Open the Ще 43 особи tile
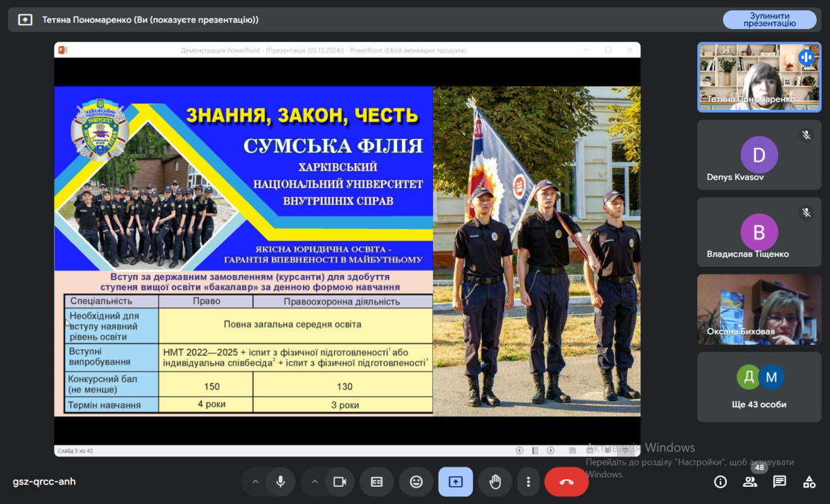The height and width of the screenshot is (504, 830). point(759,387)
